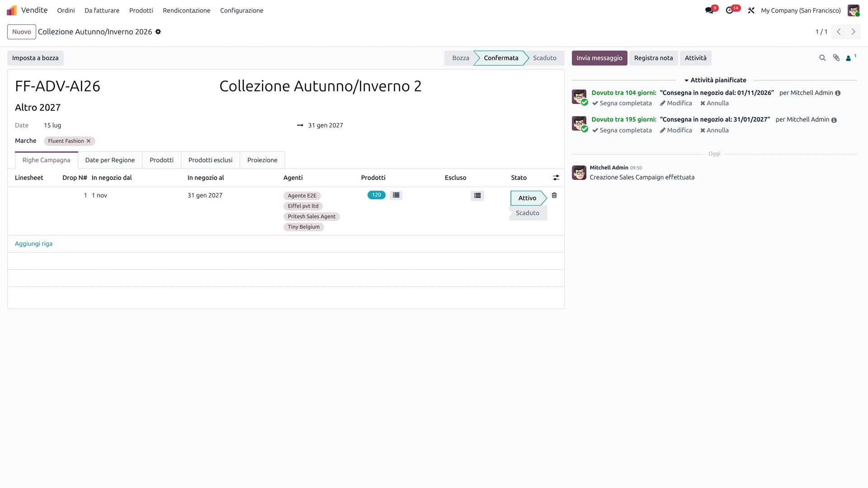The height and width of the screenshot is (488, 868).
Task: Click info icon of the 195 giorni activity
Action: pos(834,120)
